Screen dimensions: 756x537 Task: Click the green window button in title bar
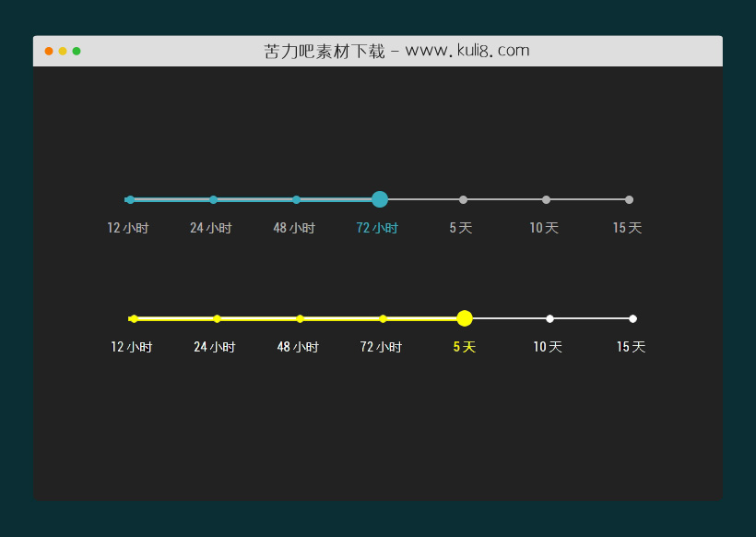tap(77, 51)
